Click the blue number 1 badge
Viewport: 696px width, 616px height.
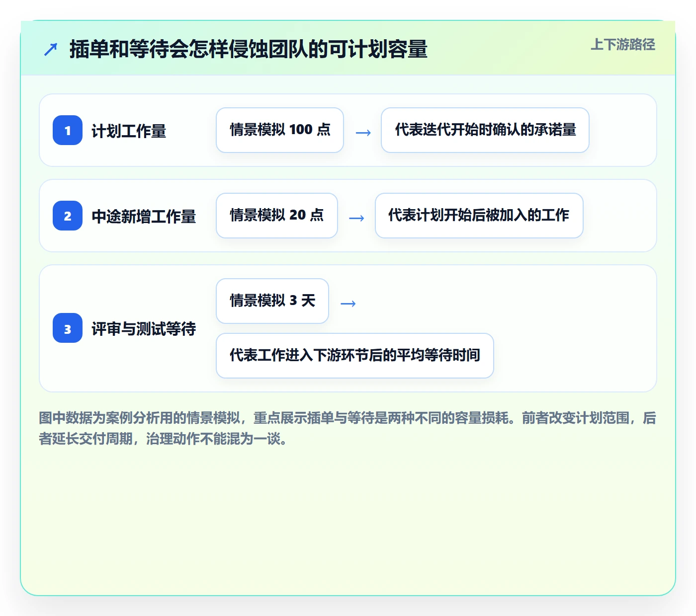pyautogui.click(x=68, y=130)
